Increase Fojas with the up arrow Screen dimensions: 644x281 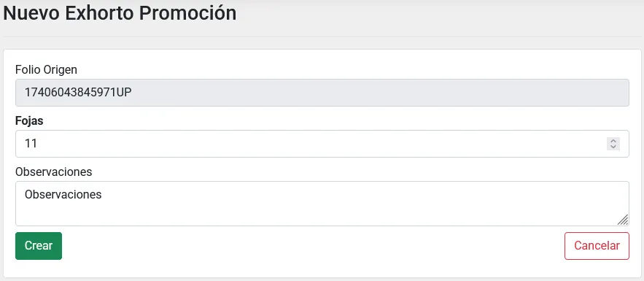pyautogui.click(x=613, y=141)
